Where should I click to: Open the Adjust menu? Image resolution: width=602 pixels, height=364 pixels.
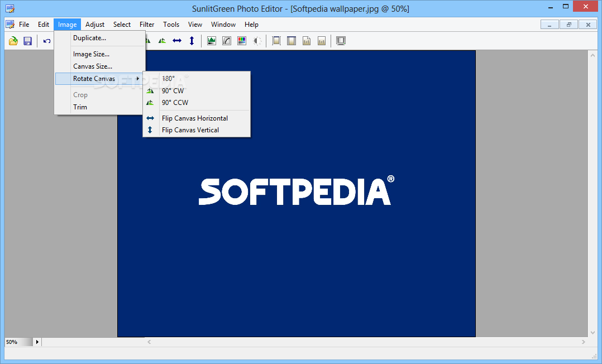click(95, 24)
